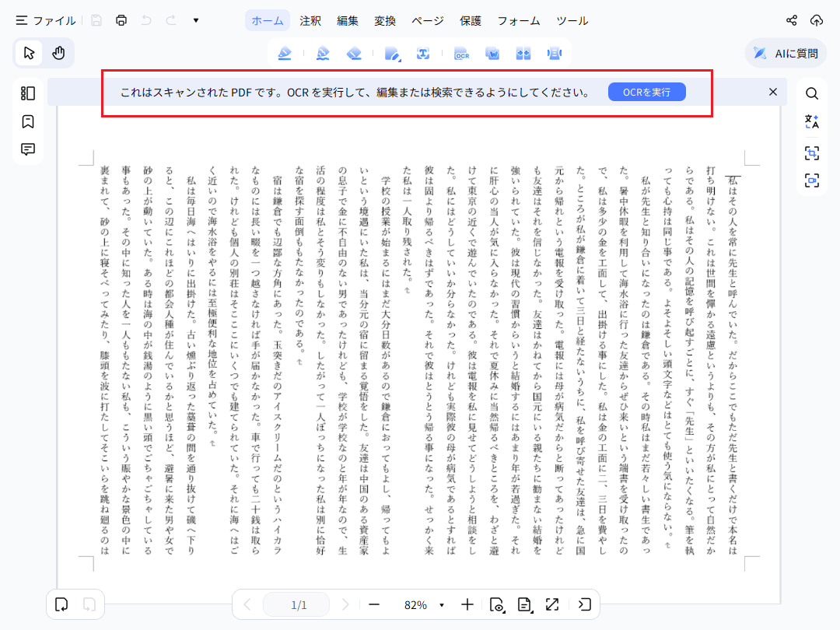Click the screenshot capture icon
Image resolution: width=840 pixels, height=630 pixels.
[811, 180]
